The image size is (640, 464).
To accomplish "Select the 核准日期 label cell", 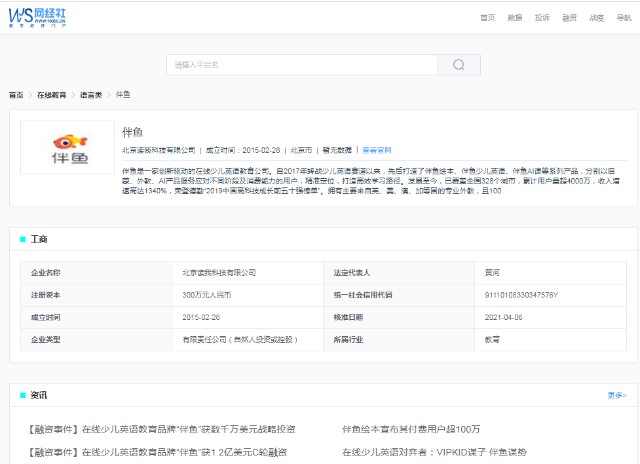I will 399,317.
